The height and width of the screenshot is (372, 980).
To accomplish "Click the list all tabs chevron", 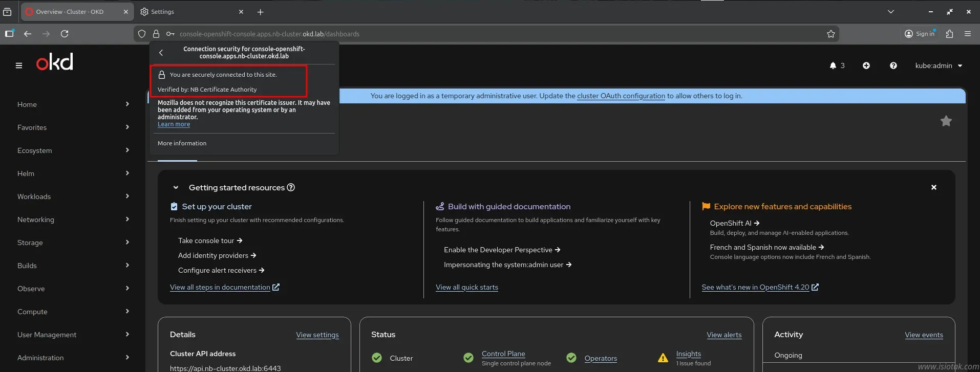I will click(891, 12).
